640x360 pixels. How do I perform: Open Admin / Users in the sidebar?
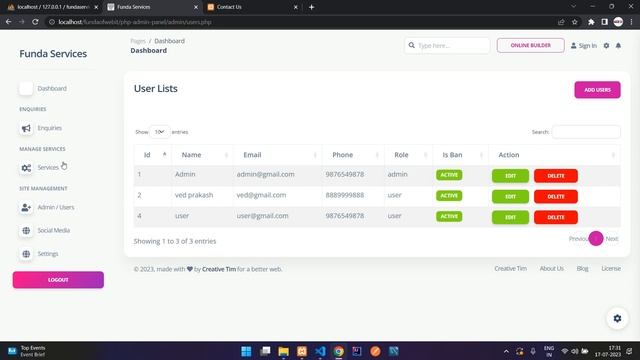pos(56,207)
